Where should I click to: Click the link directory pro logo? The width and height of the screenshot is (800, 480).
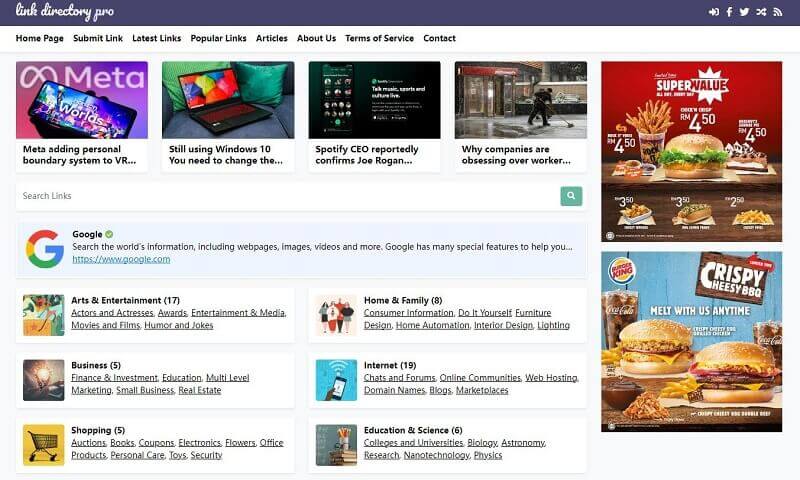65,11
